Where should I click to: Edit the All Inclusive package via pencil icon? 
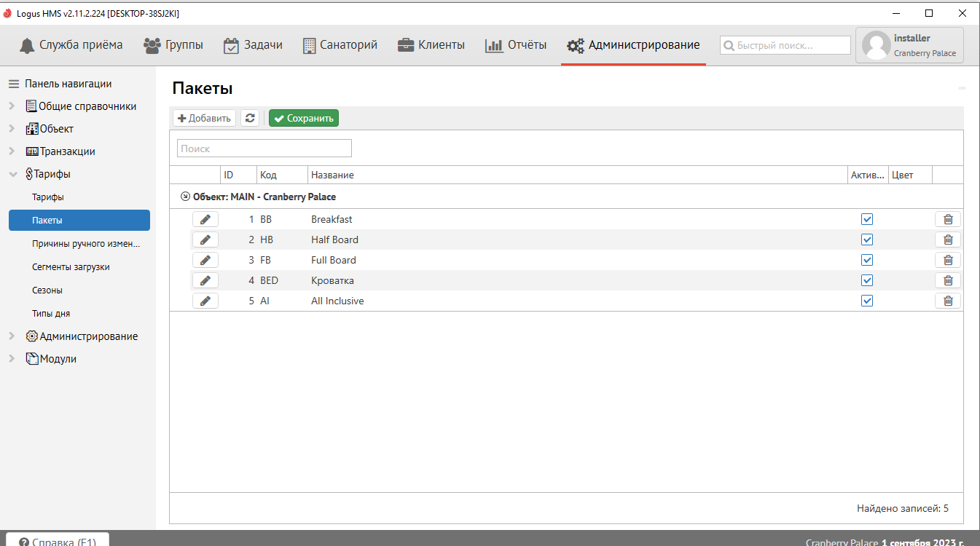205,301
